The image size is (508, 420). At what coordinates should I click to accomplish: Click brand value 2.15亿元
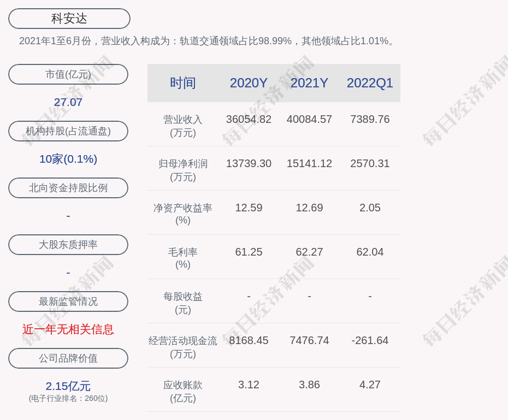coord(68,386)
